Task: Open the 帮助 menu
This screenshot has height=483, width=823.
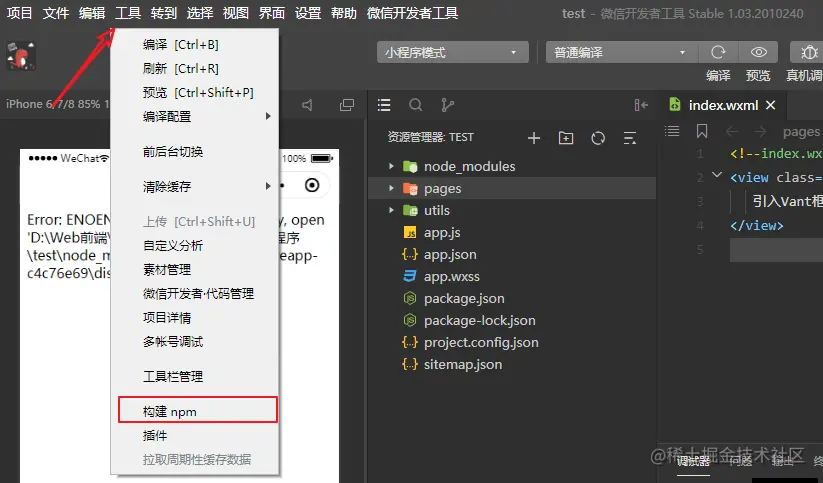Action: (344, 13)
